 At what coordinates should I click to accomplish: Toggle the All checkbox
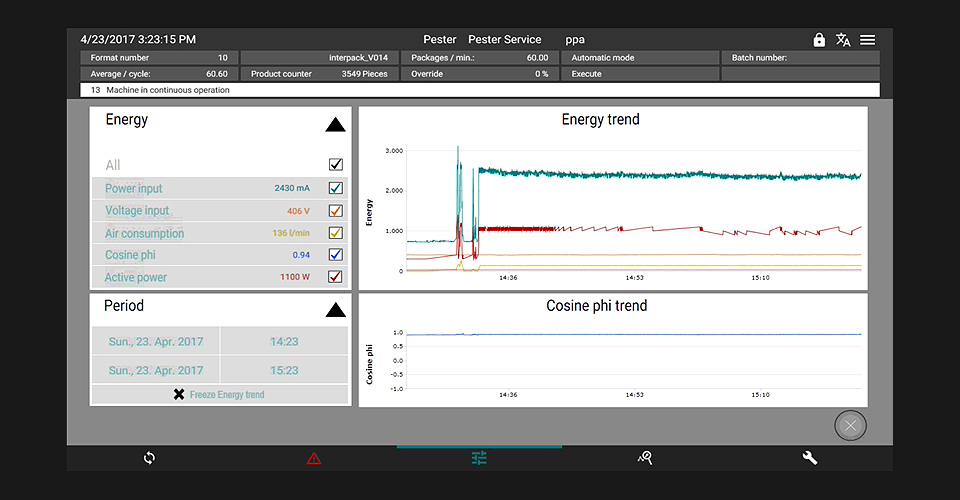pos(336,165)
